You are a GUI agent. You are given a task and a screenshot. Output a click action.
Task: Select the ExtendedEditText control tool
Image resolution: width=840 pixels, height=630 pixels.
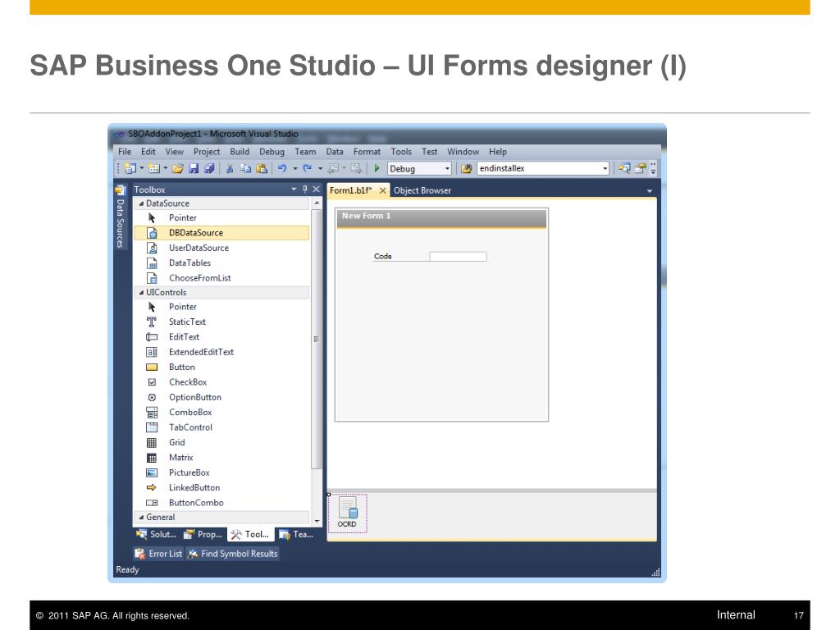[221, 352]
